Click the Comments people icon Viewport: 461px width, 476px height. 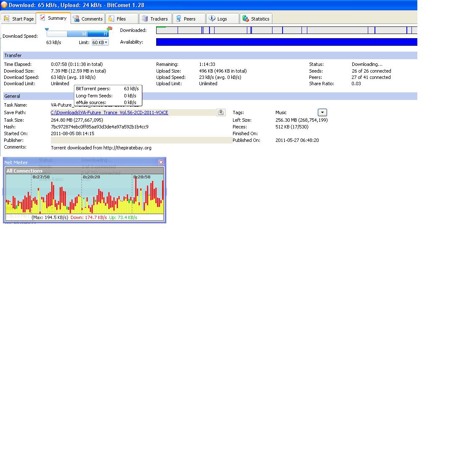(x=76, y=18)
